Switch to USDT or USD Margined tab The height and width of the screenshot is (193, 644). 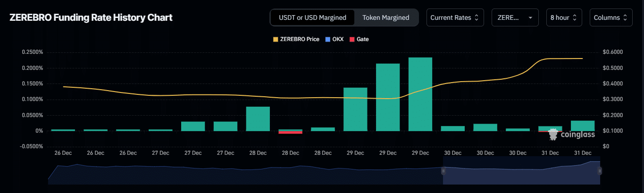pos(312,17)
